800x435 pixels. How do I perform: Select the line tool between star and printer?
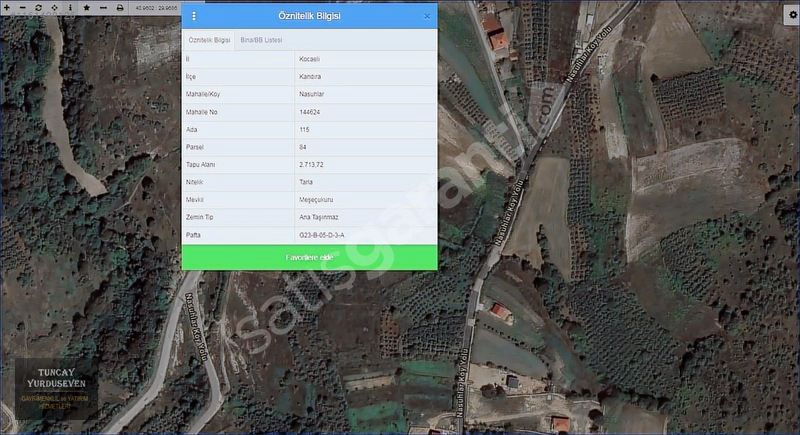click(x=103, y=7)
